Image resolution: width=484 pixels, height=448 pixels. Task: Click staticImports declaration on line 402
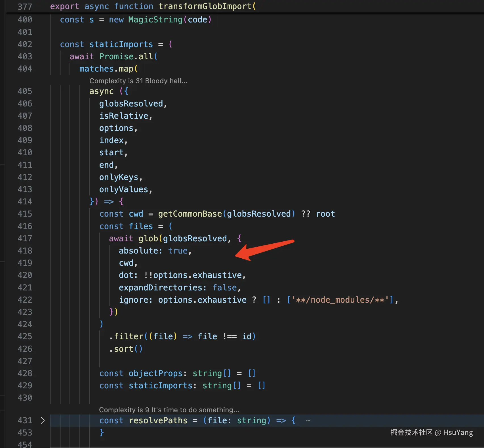[121, 44]
